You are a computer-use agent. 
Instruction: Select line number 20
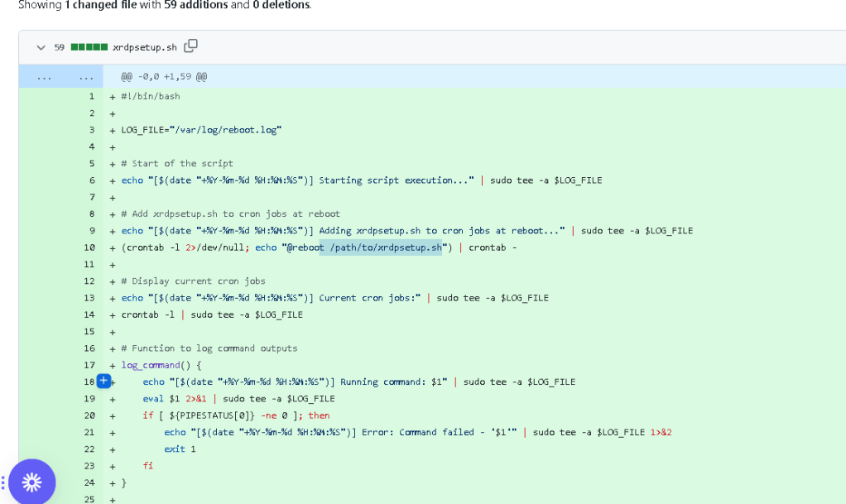[89, 415]
